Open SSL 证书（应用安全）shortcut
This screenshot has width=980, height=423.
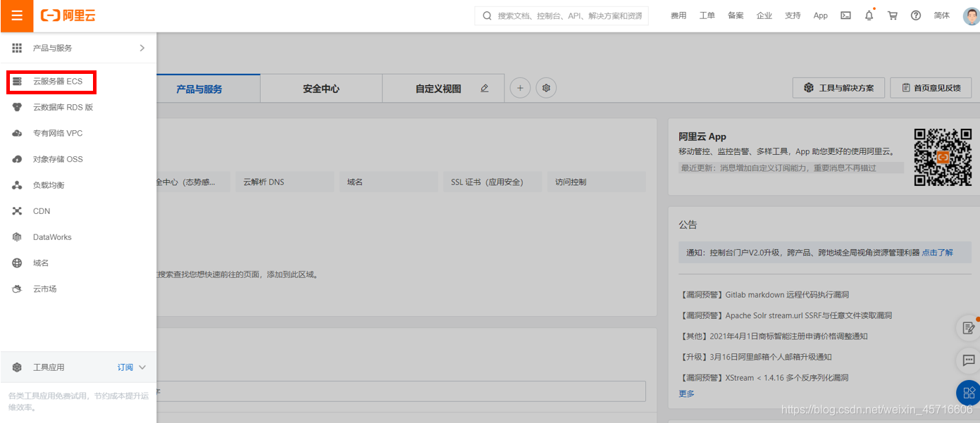click(492, 182)
